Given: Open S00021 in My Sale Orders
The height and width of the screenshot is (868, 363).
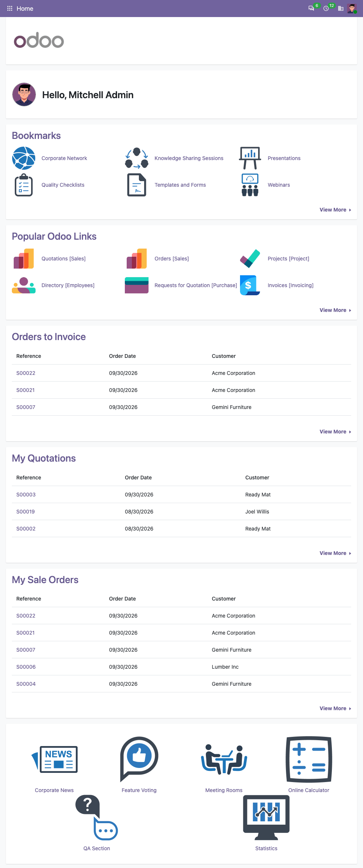Looking at the screenshot, I should tap(26, 633).
